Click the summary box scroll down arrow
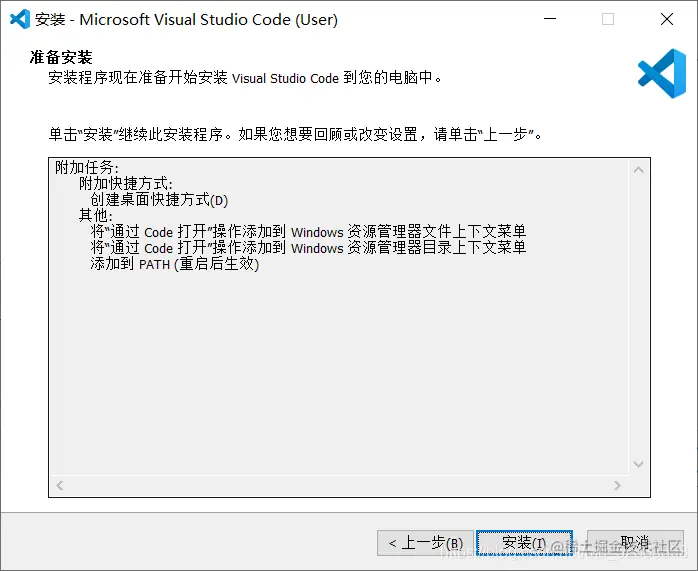The height and width of the screenshot is (571, 698). click(x=638, y=464)
